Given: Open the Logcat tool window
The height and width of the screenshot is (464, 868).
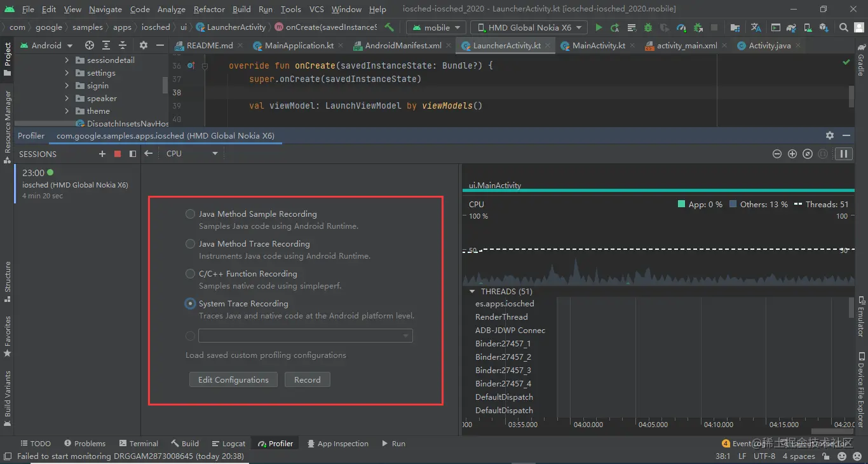Looking at the screenshot, I should [228, 444].
